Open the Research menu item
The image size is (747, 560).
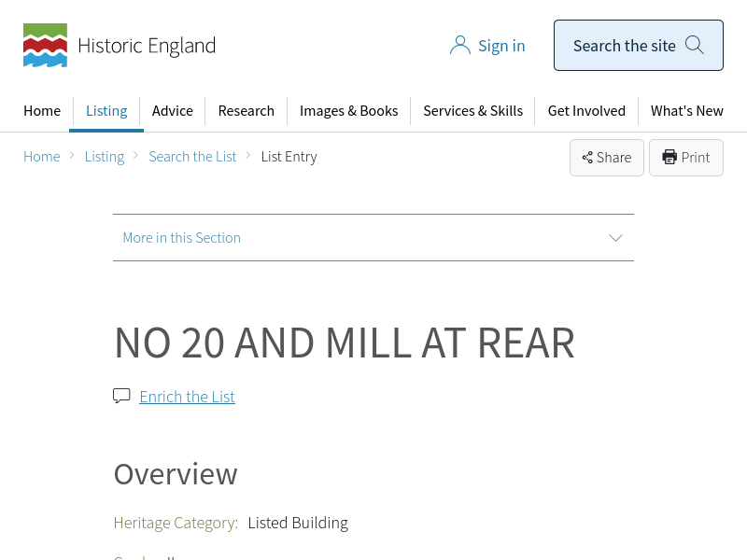point(246,110)
